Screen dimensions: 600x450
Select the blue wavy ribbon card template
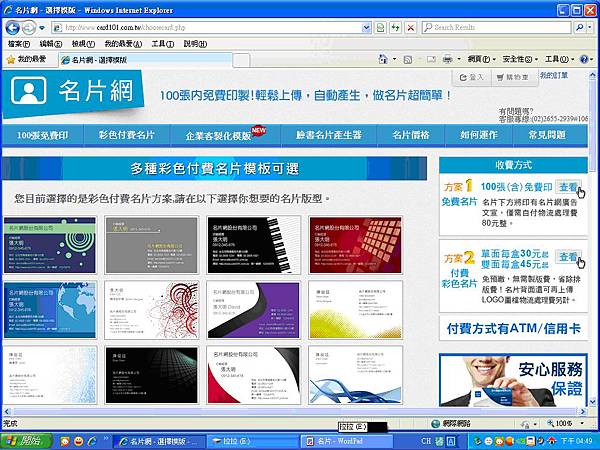click(355, 375)
